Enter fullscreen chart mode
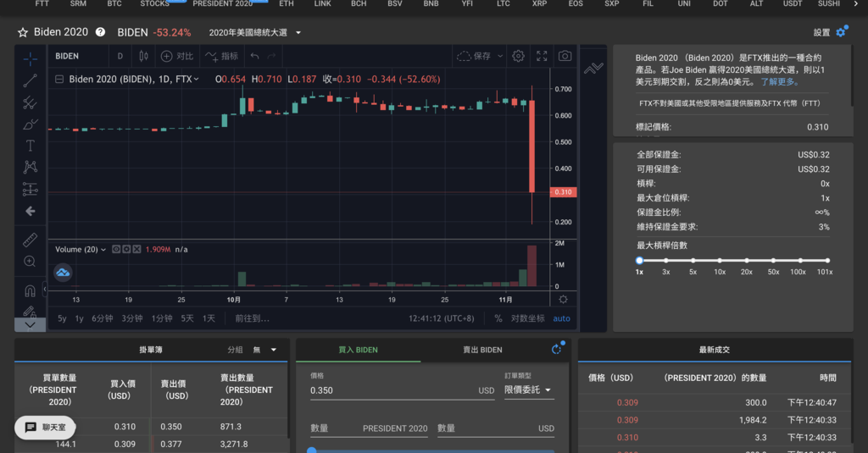Image resolution: width=868 pixels, height=453 pixels. pyautogui.click(x=542, y=56)
